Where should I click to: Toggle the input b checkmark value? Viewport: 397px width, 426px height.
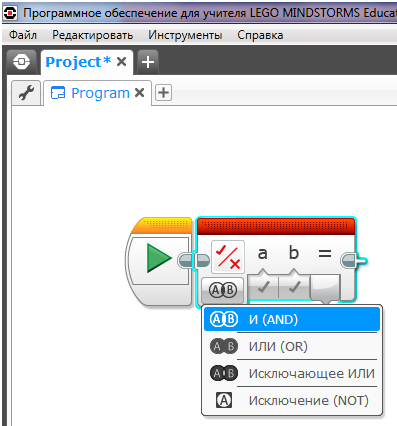[294, 287]
